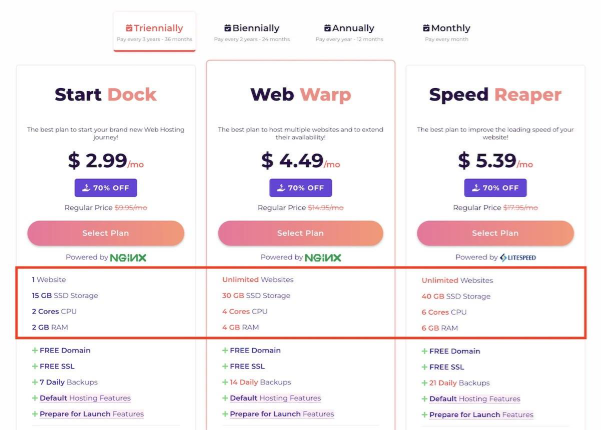The height and width of the screenshot is (430, 602).
Task: Open the Annually billing tab
Action: [349, 32]
